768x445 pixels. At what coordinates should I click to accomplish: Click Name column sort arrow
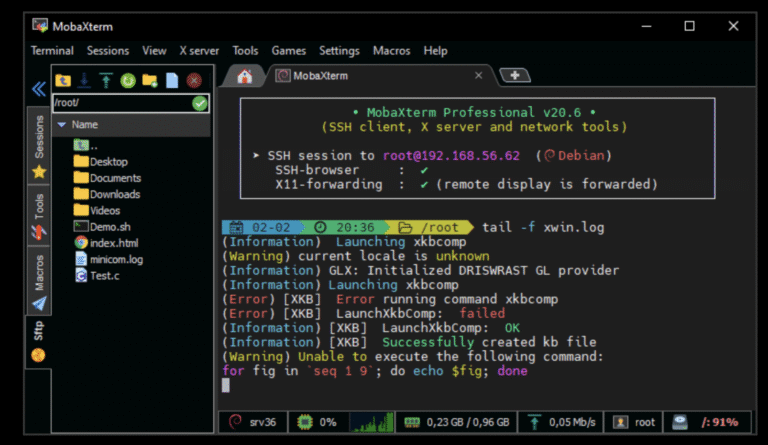62,125
